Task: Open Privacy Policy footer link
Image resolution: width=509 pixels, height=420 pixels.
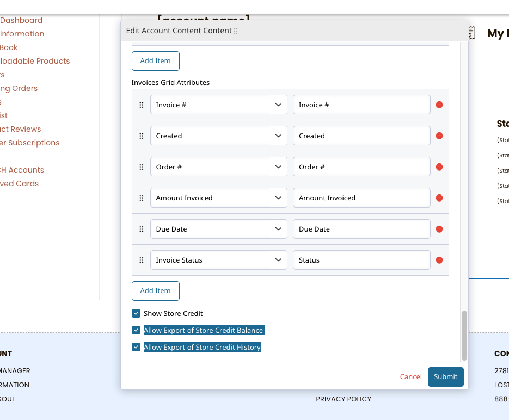Action: (x=344, y=399)
